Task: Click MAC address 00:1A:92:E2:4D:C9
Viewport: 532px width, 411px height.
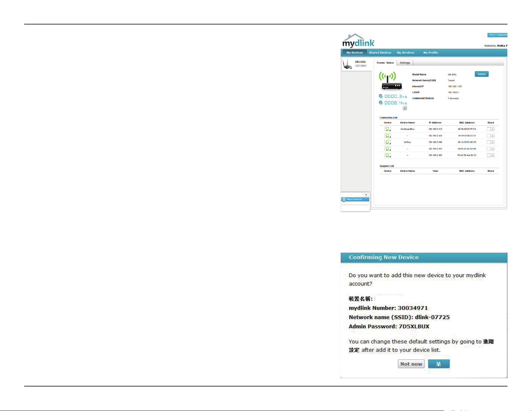Action: [x=467, y=142]
